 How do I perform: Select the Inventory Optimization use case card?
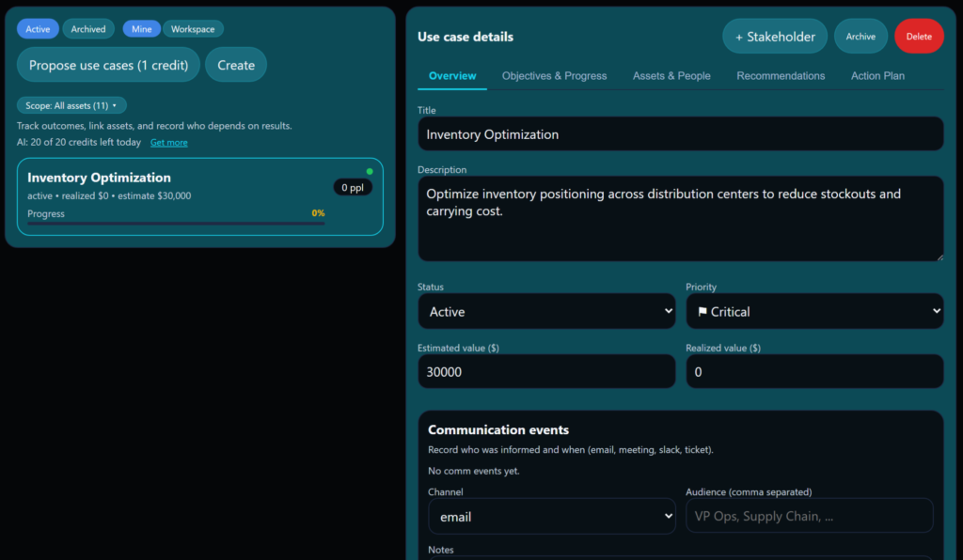pyautogui.click(x=200, y=196)
